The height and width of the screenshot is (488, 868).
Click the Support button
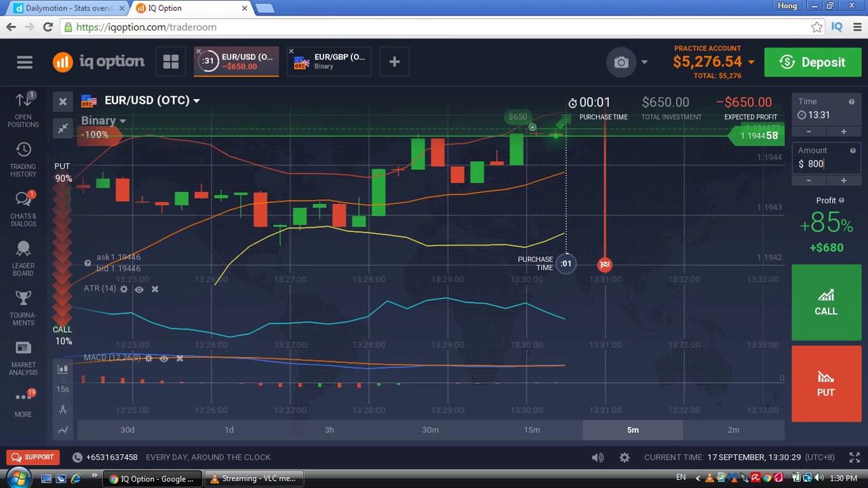33,457
